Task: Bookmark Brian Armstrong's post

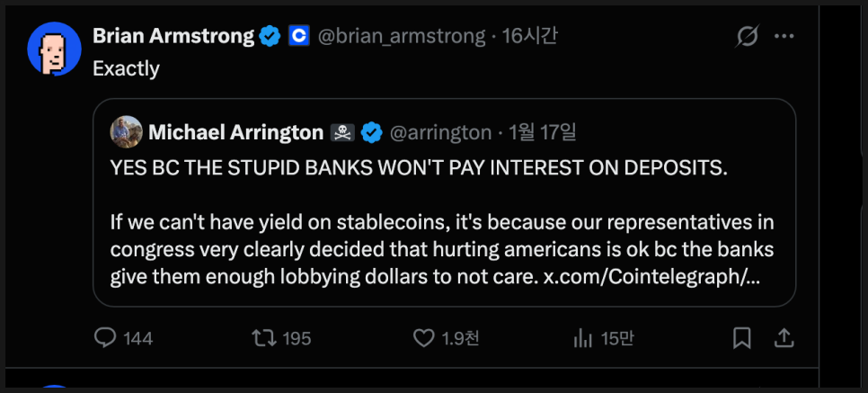Action: pos(742,338)
